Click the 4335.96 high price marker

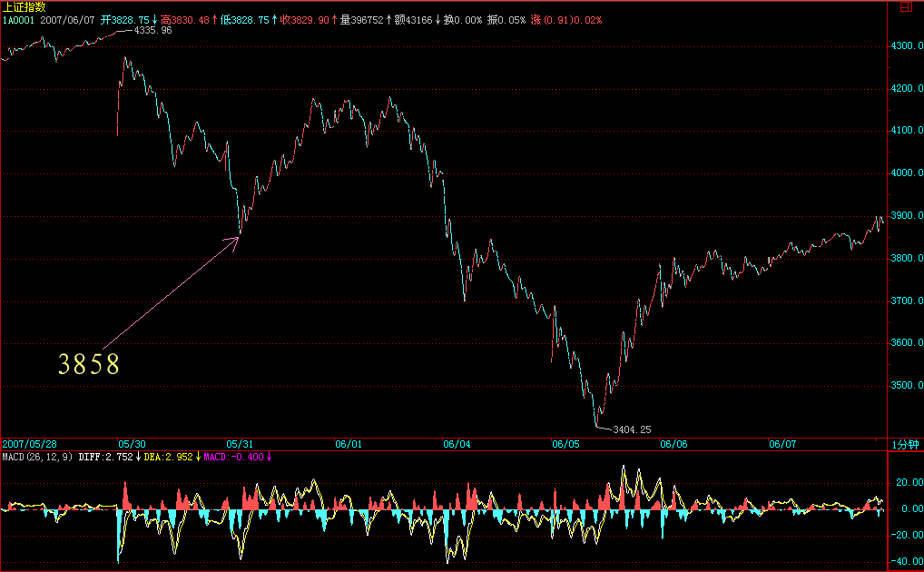(152, 30)
